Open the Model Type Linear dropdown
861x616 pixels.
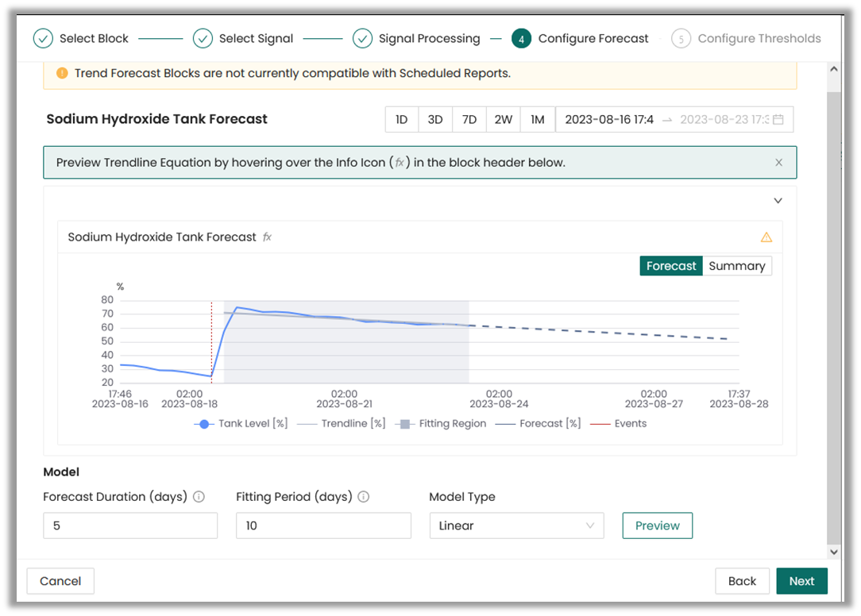[x=517, y=526]
